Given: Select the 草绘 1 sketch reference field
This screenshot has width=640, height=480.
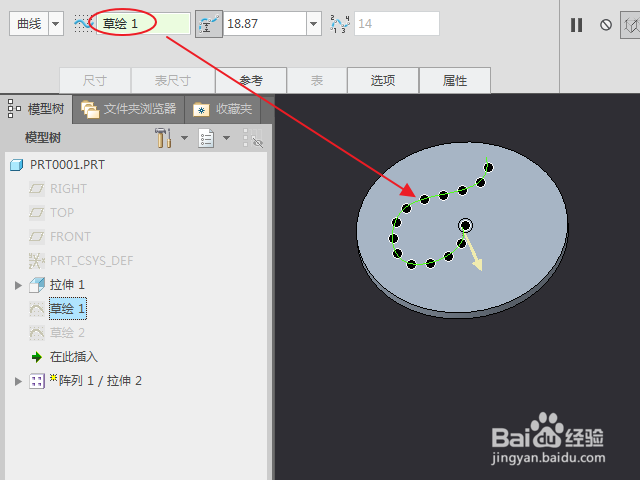Looking at the screenshot, I should point(143,24).
